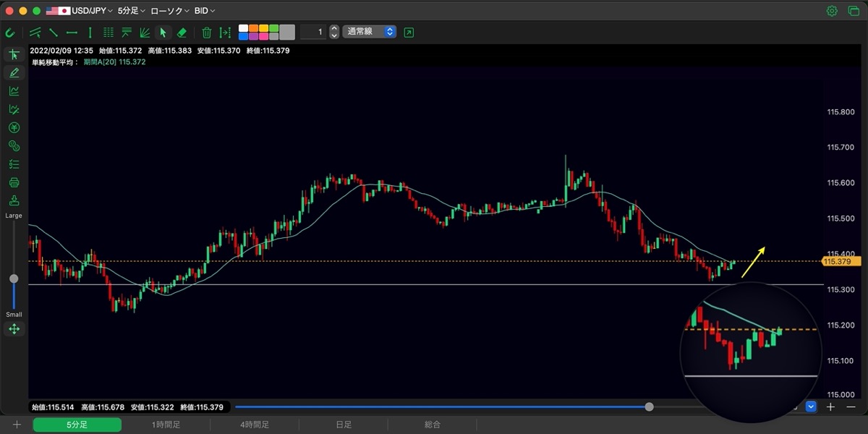Open the settings gear icon

tap(832, 11)
